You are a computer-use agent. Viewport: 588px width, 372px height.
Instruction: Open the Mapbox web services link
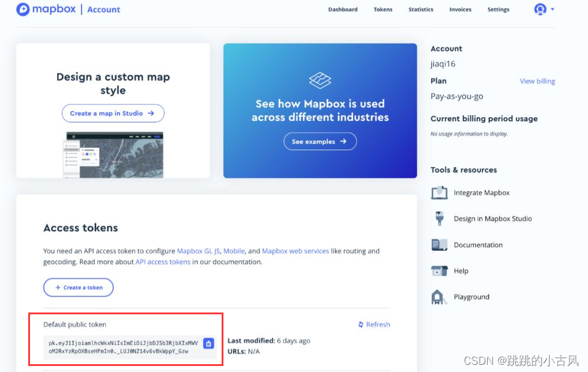pos(296,251)
